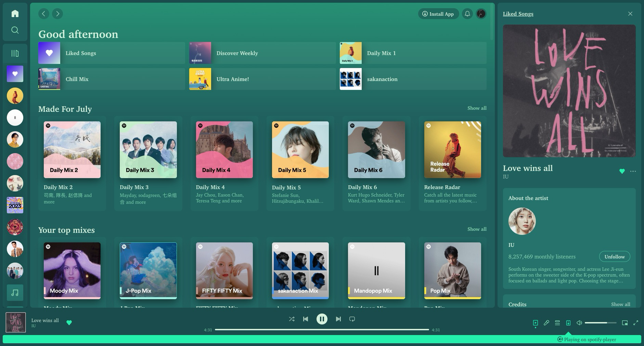Image resolution: width=644 pixels, height=346 pixels.
Task: Open more options for Love wins all
Action: pos(633,171)
